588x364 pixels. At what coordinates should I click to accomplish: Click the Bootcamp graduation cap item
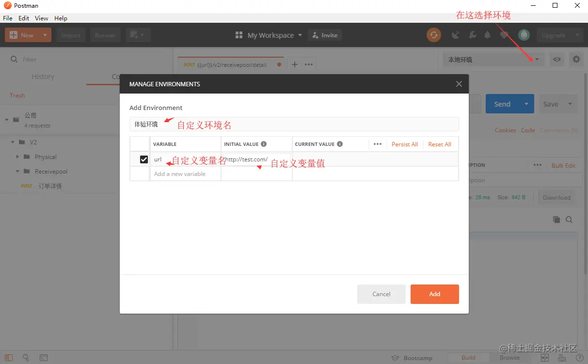412,358
